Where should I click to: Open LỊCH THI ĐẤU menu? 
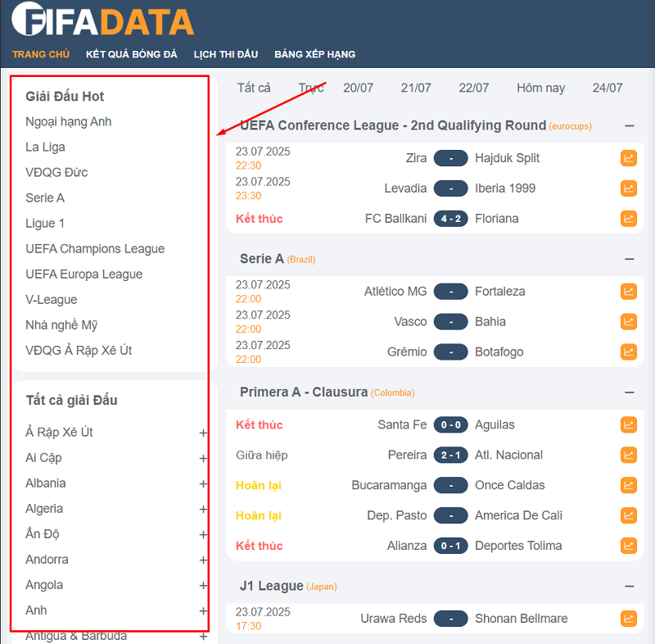(x=226, y=54)
